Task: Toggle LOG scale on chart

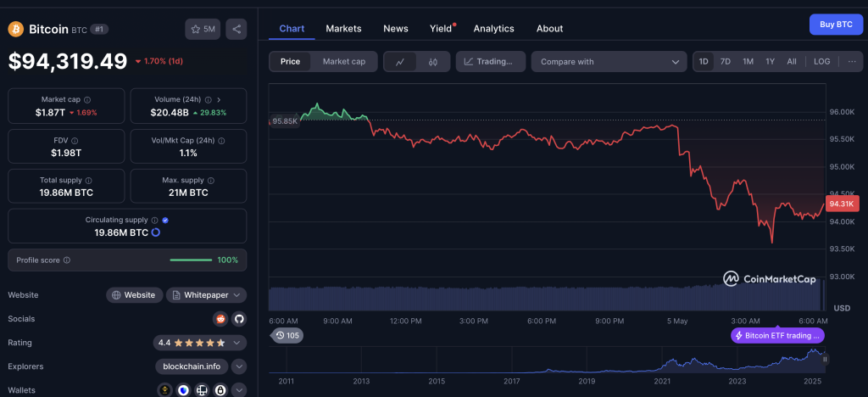Action: [x=822, y=61]
